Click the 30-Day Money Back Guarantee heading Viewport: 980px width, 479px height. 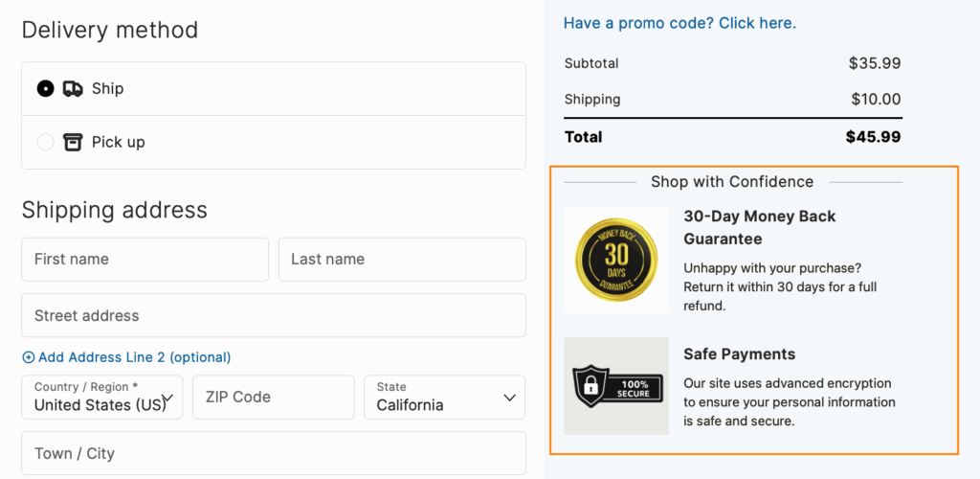pyautogui.click(x=760, y=228)
